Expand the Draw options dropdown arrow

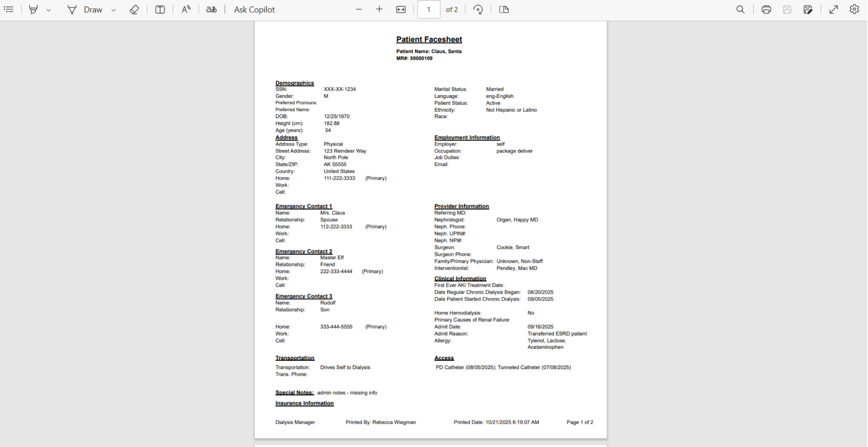(x=114, y=10)
